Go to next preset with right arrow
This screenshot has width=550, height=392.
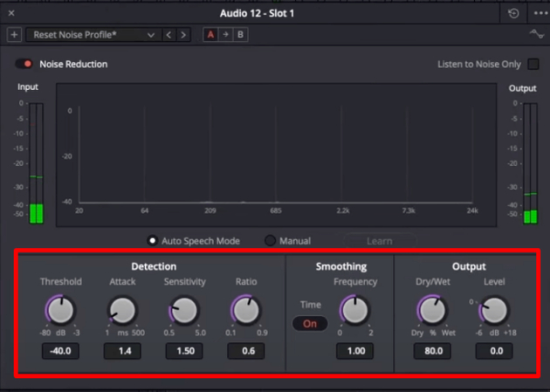183,35
